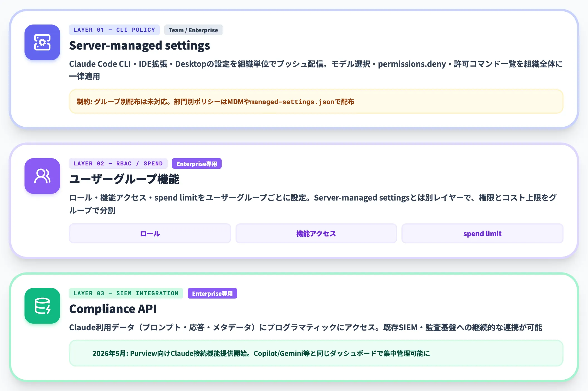Click the Server-managed settings heading

click(139, 45)
